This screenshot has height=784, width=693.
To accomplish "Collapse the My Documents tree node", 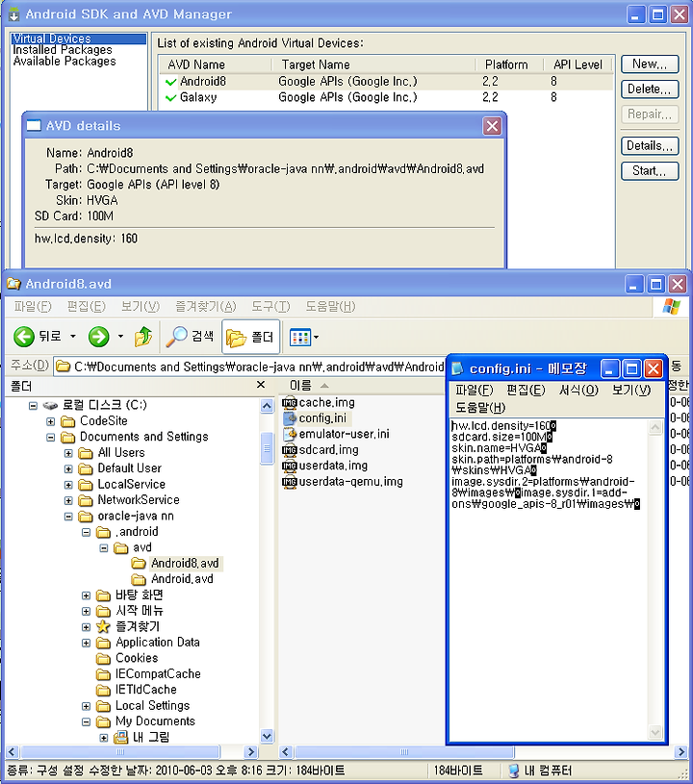I will [86, 722].
